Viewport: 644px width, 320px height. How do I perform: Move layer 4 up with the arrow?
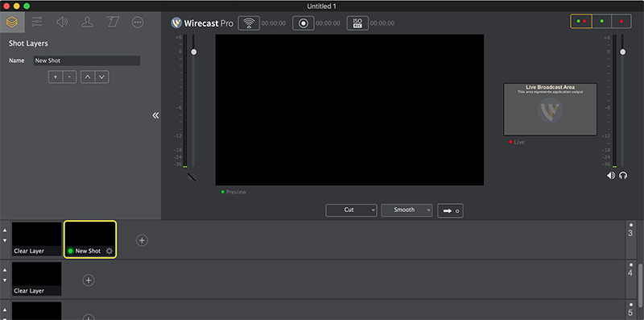[x=5, y=270]
